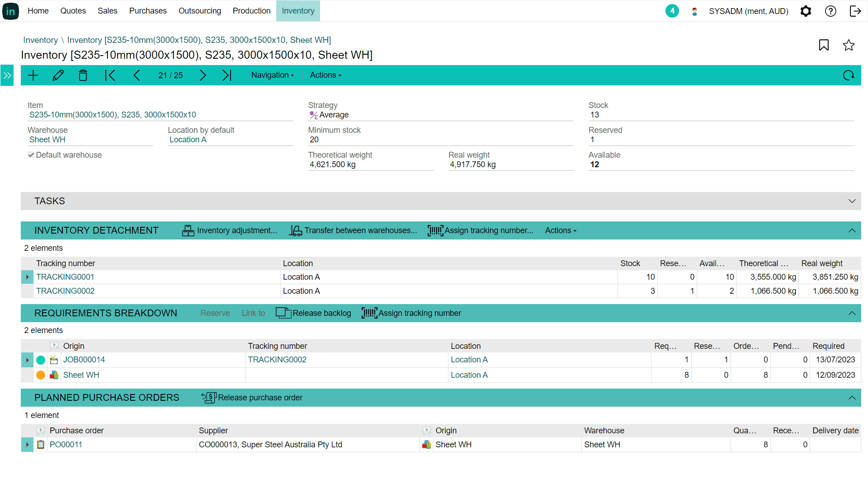Bookmark this inventory page
Viewport: 868px width, 488px height.
click(824, 45)
